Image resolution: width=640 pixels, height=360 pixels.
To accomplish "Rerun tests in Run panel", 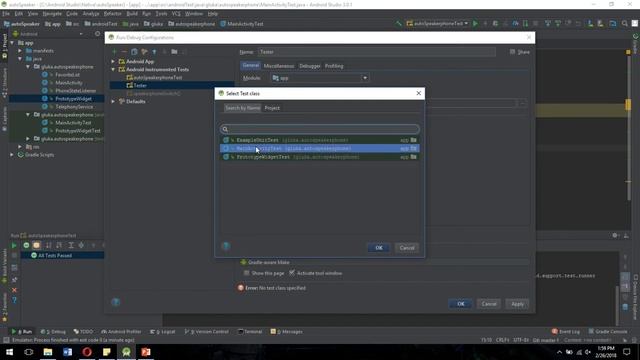I will (x=14, y=245).
